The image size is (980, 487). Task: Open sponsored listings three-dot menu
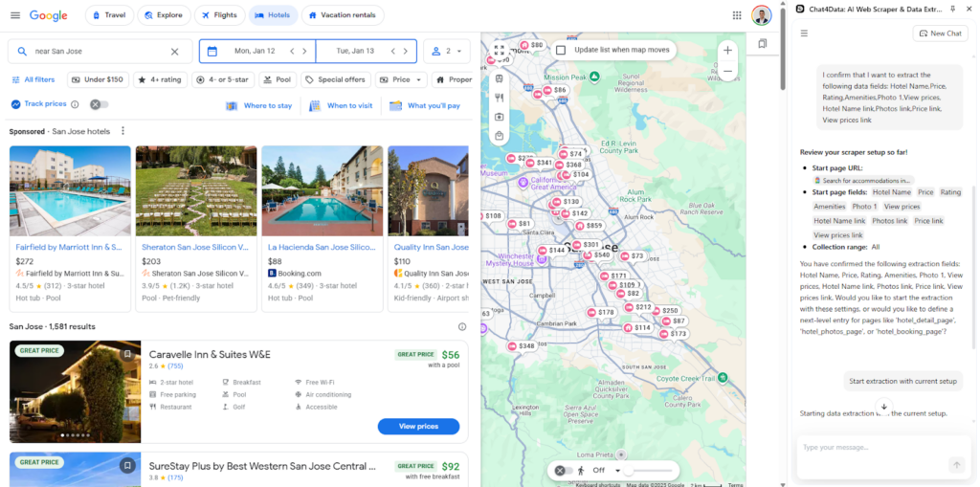123,131
